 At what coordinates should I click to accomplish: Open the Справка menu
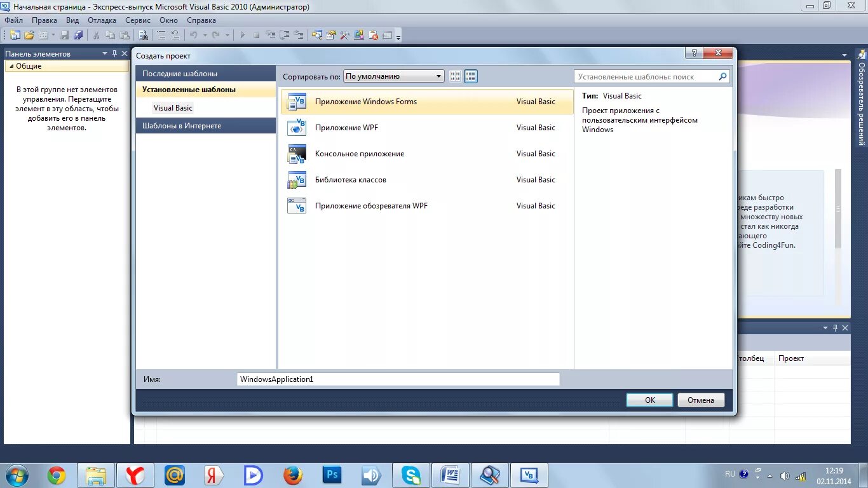click(201, 20)
